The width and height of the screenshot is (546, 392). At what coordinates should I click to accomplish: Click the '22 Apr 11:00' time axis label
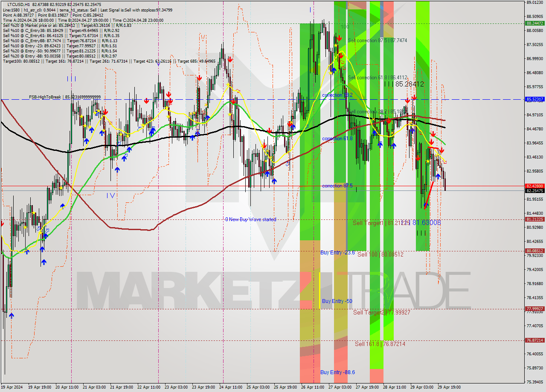pyautogui.click(x=149, y=387)
